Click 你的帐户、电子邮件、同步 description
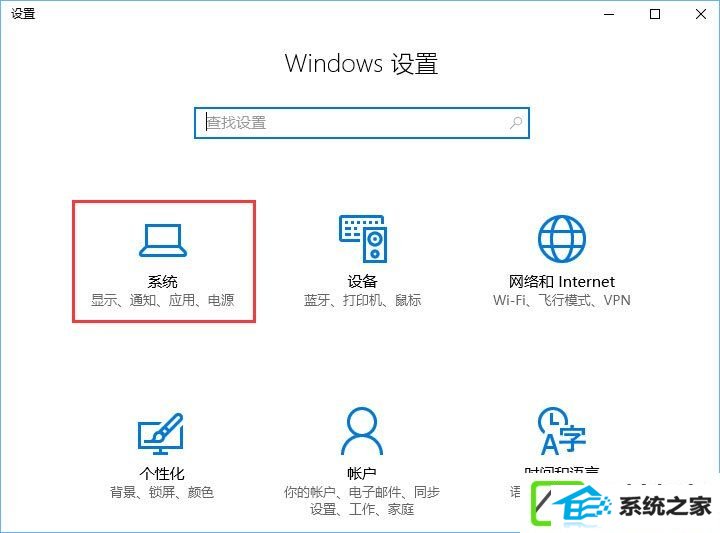 tap(362, 492)
